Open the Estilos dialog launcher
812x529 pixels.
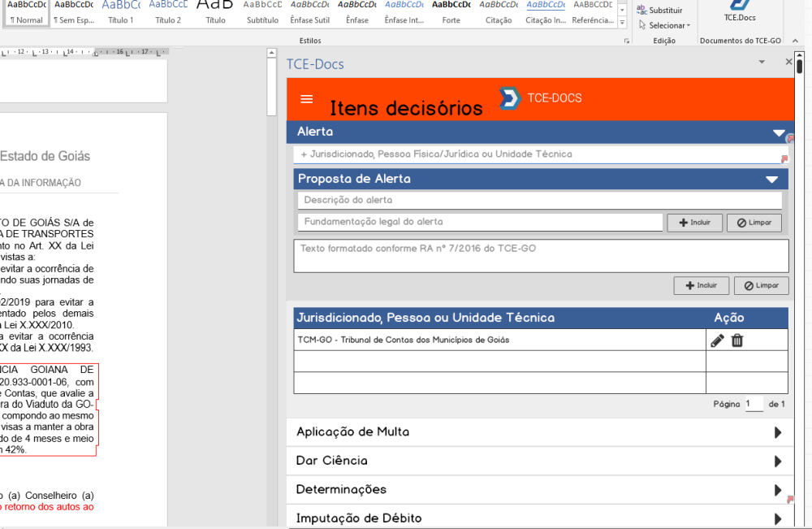point(626,41)
